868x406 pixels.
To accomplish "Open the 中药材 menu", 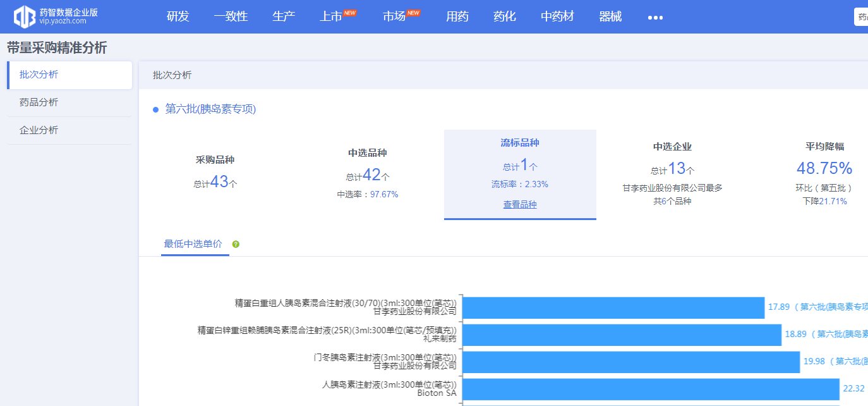I will (557, 17).
